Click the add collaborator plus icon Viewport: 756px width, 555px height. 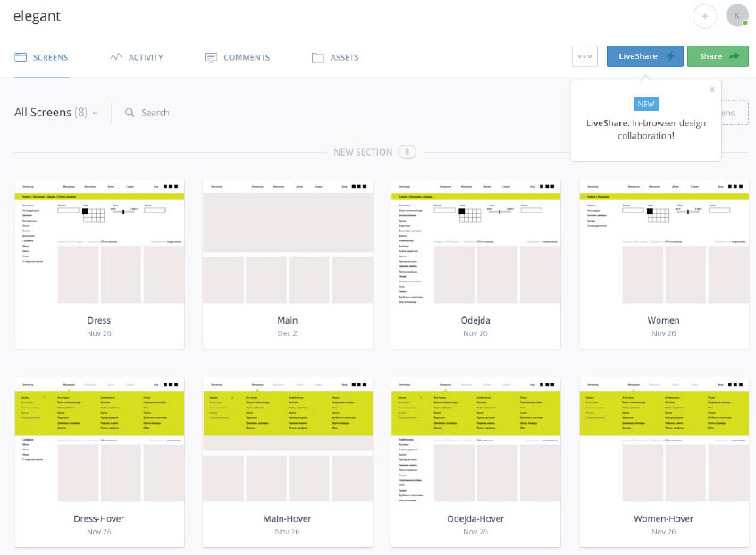(x=705, y=16)
